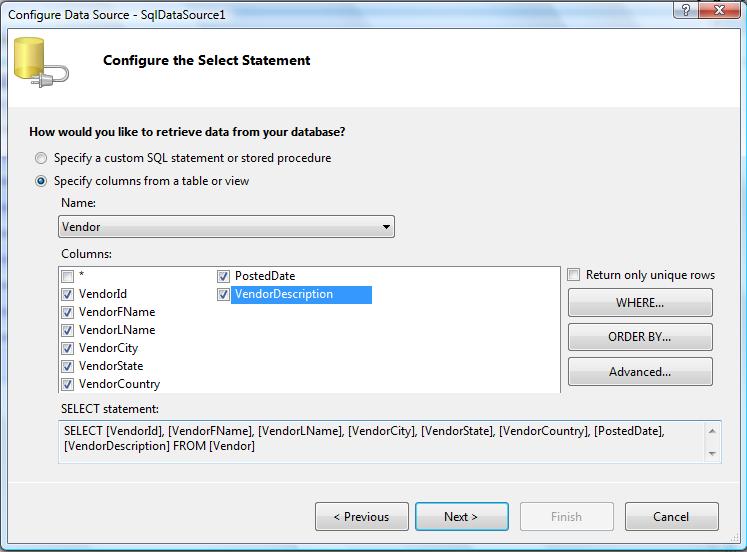
Task: Uncheck the VendorFName column checkbox
Action: click(67, 312)
